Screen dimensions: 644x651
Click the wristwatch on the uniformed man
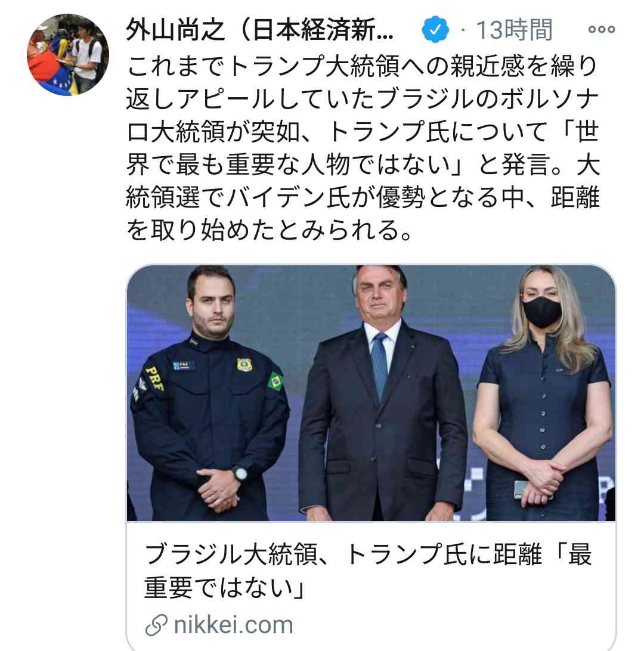(240, 474)
